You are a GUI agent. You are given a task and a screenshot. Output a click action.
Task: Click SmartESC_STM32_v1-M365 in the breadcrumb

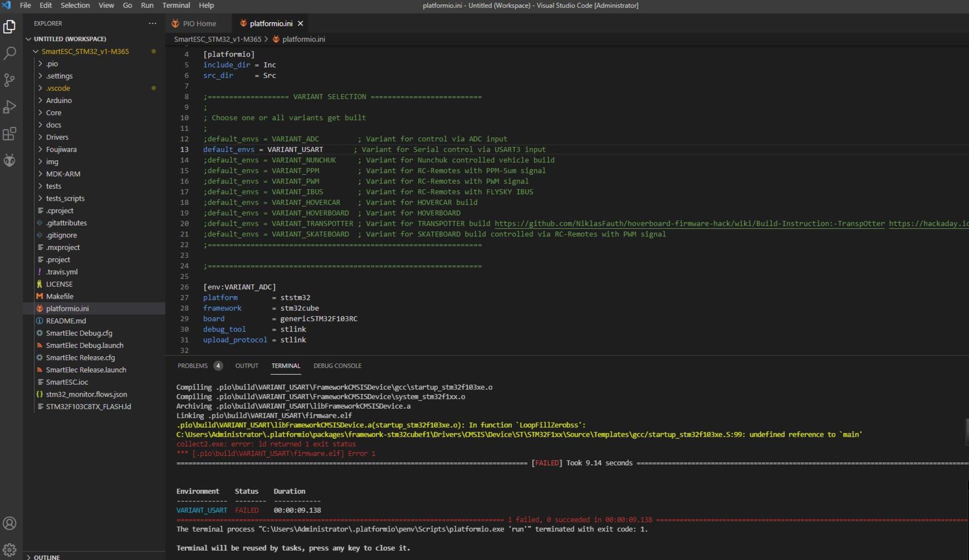pos(217,39)
